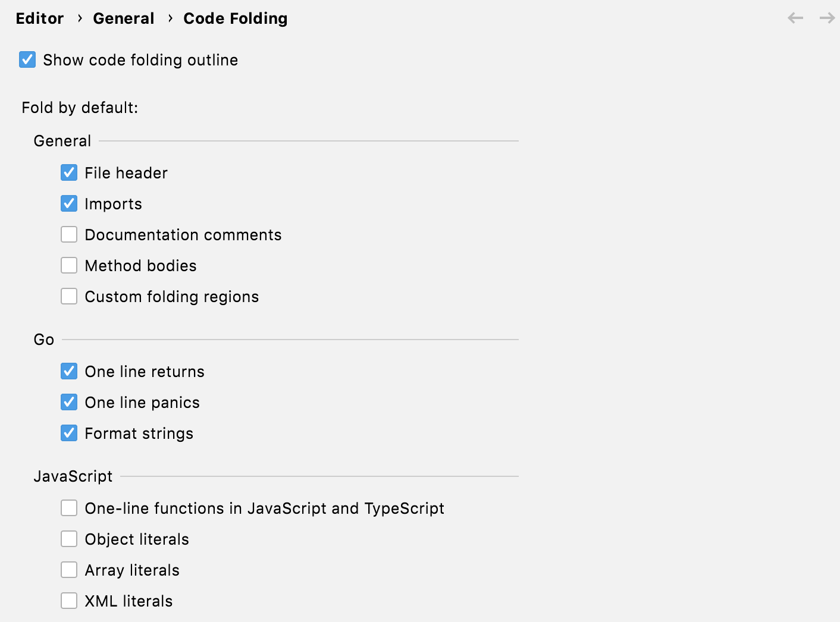The image size is (840, 622).
Task: Open the Editor settings breadcrumb
Action: tap(39, 18)
